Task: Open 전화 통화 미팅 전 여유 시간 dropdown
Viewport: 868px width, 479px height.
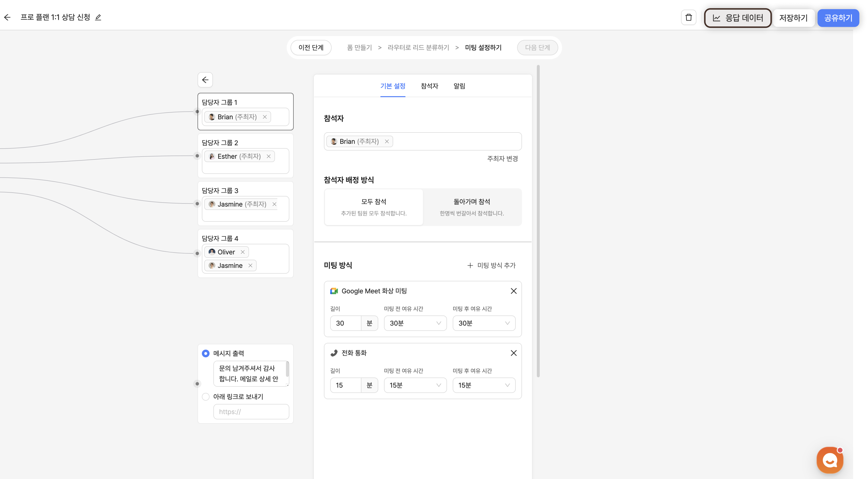Action: 415,385
